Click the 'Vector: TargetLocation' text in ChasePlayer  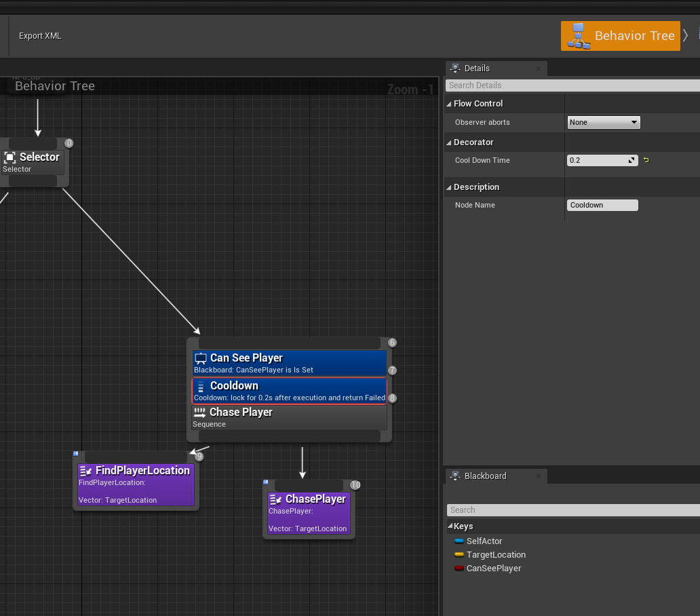click(307, 528)
